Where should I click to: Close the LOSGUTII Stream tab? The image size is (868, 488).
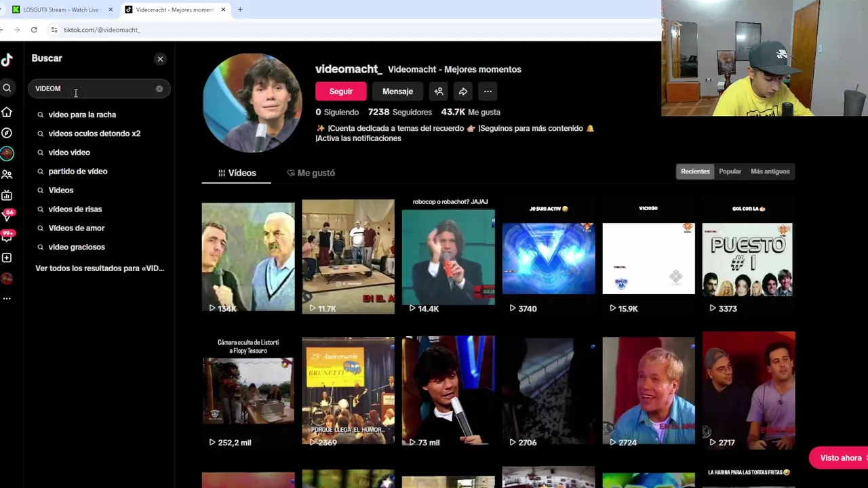pyautogui.click(x=111, y=9)
